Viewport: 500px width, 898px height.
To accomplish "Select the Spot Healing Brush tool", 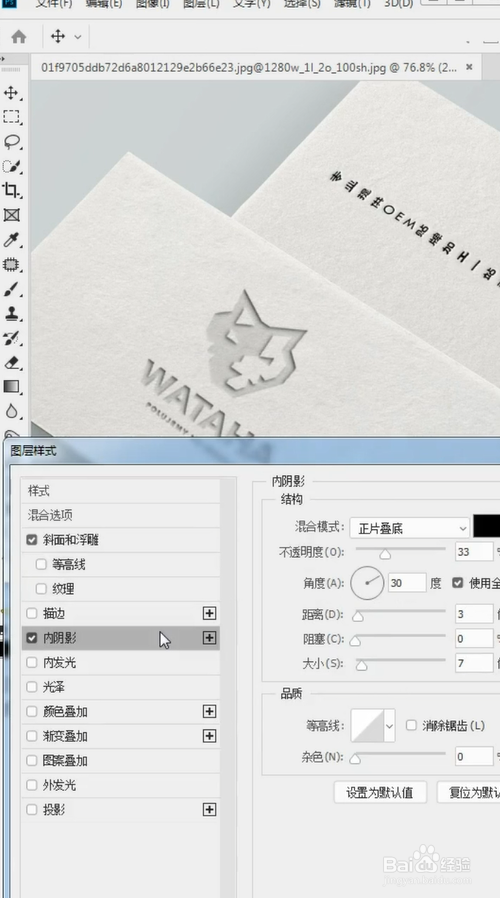I will coord(11,264).
